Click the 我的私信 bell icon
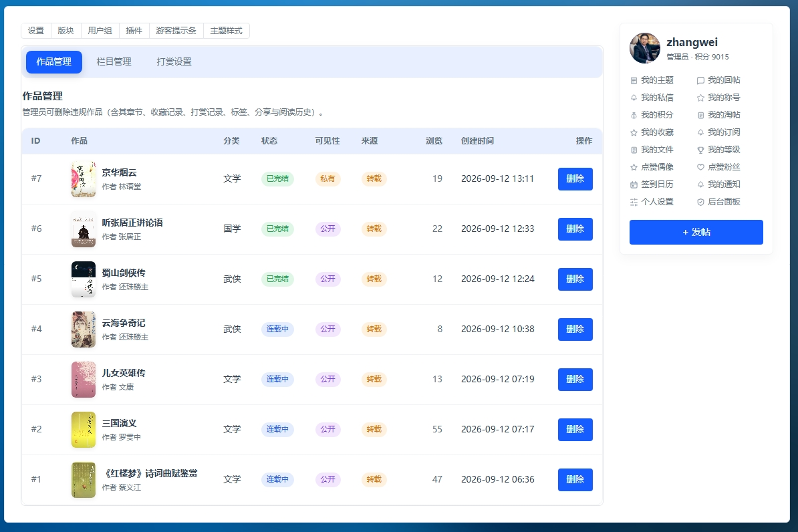 click(x=634, y=98)
